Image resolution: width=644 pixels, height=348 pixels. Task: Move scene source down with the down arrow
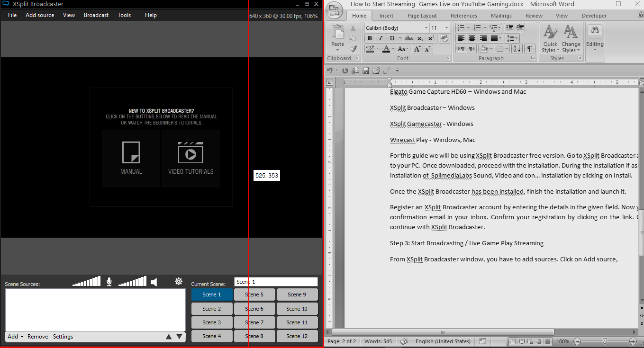point(179,337)
